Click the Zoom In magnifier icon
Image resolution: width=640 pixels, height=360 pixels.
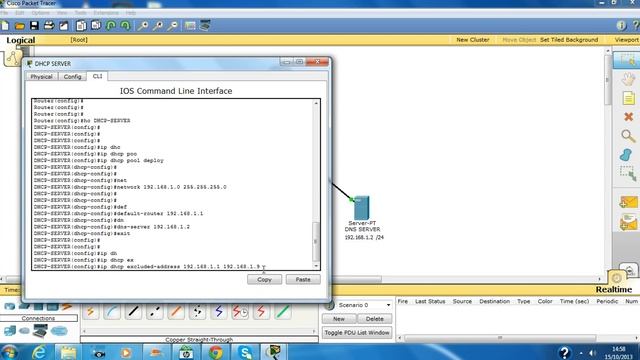(x=143, y=26)
